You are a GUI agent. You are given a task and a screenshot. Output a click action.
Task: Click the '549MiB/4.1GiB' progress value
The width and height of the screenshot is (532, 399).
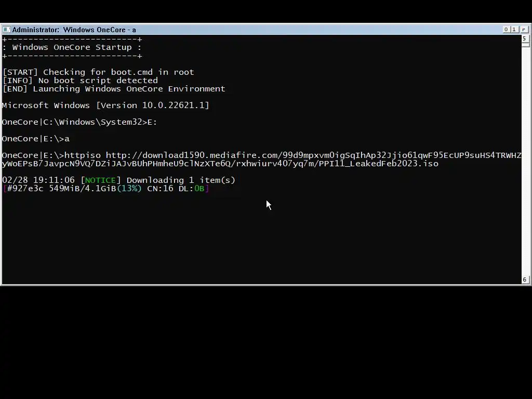pos(83,189)
